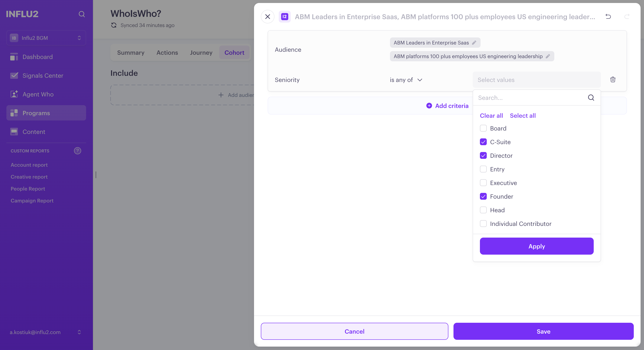Open Agent Who from the sidebar

[x=46, y=94]
